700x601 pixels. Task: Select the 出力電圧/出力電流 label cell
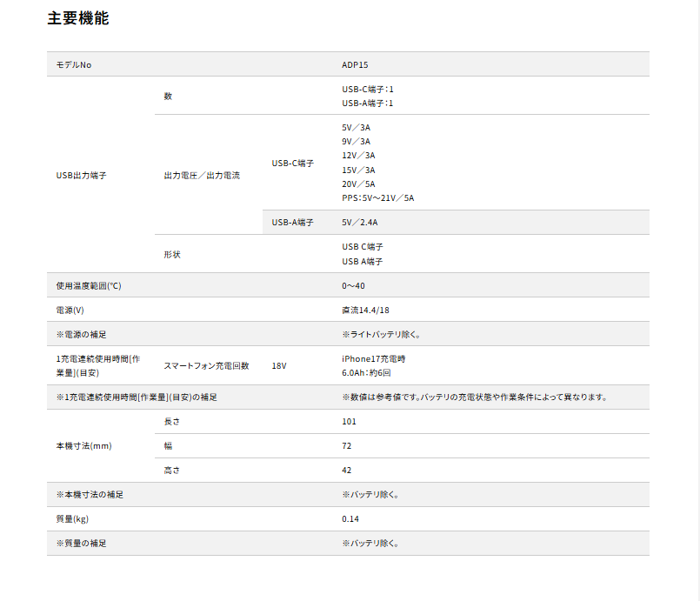pyautogui.click(x=202, y=175)
